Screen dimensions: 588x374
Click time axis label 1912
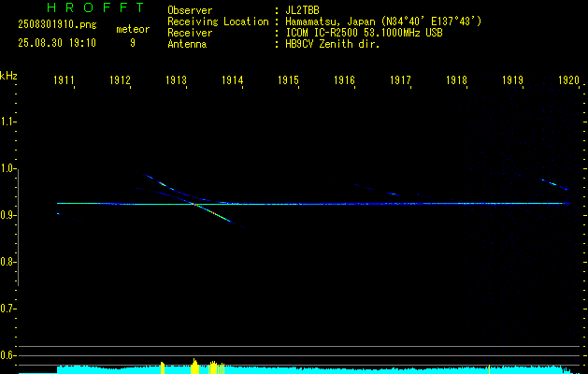pyautogui.click(x=120, y=80)
